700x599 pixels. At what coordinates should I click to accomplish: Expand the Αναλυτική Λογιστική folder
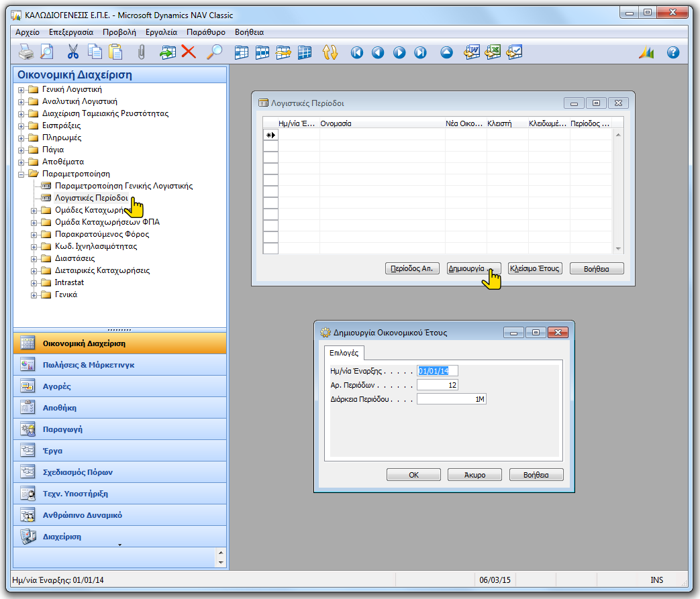[21, 102]
